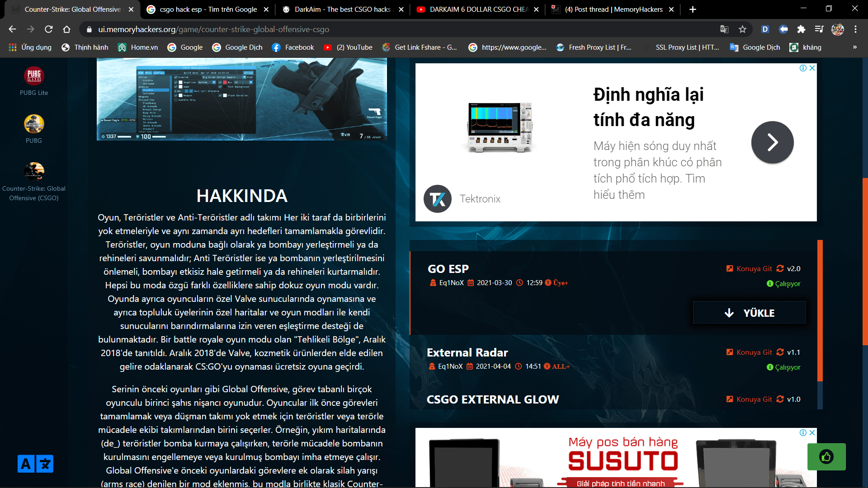Screen dimensions: 868x488
Task: Open Konuya Git link for GO ESP
Action: click(x=749, y=268)
